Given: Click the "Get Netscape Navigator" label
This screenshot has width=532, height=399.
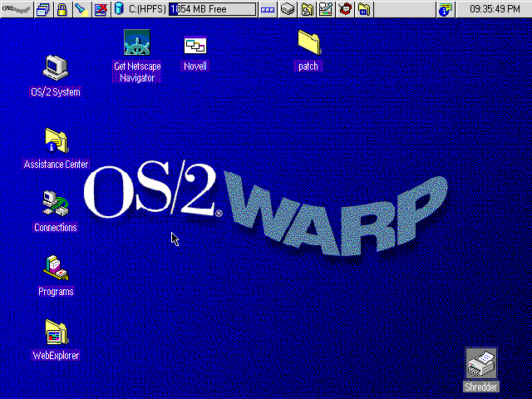Looking at the screenshot, I should point(137,72).
